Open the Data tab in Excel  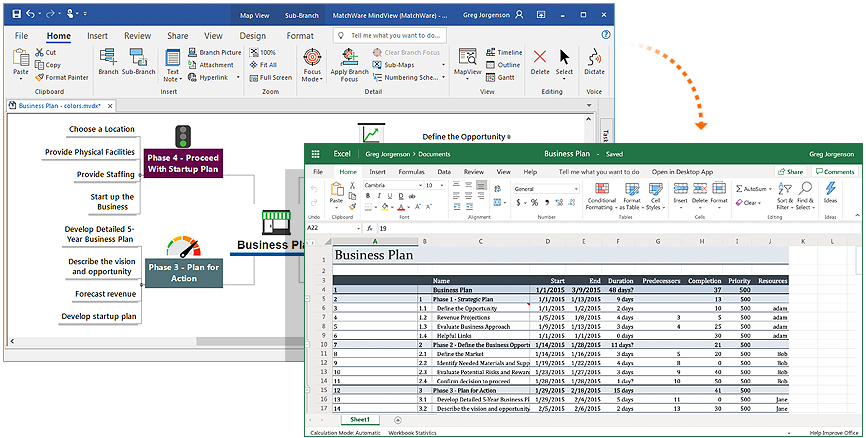(444, 172)
